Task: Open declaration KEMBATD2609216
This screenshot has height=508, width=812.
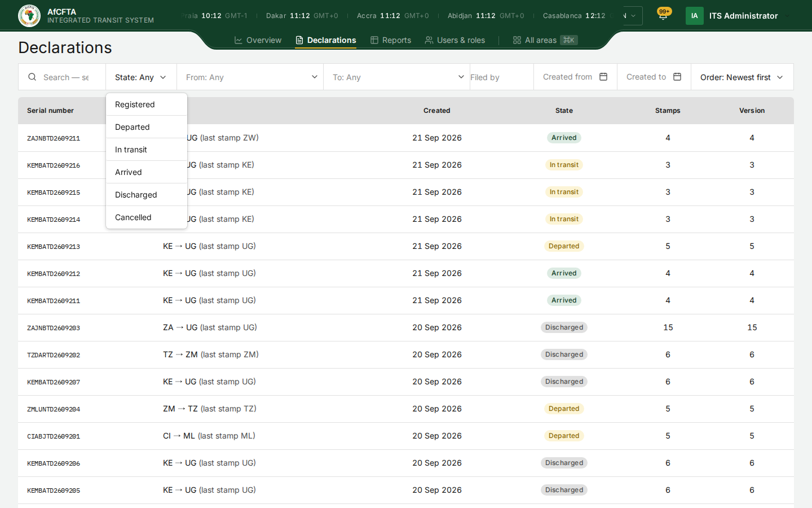Action: (54, 165)
